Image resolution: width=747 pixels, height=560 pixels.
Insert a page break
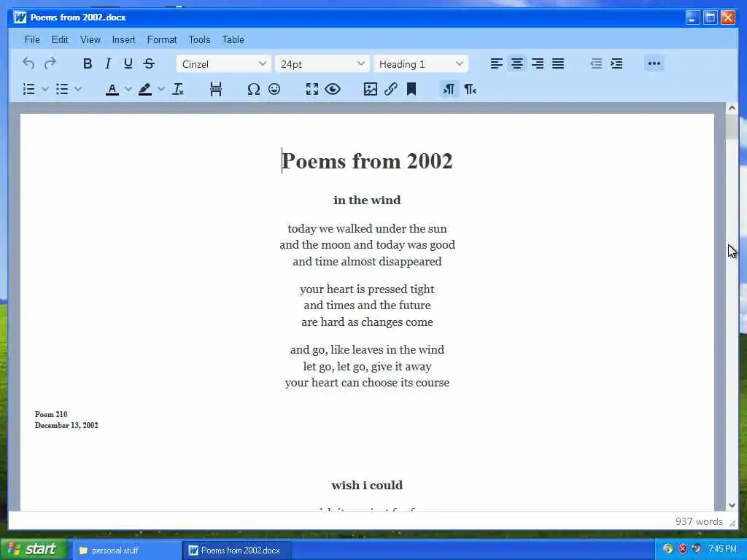click(216, 89)
